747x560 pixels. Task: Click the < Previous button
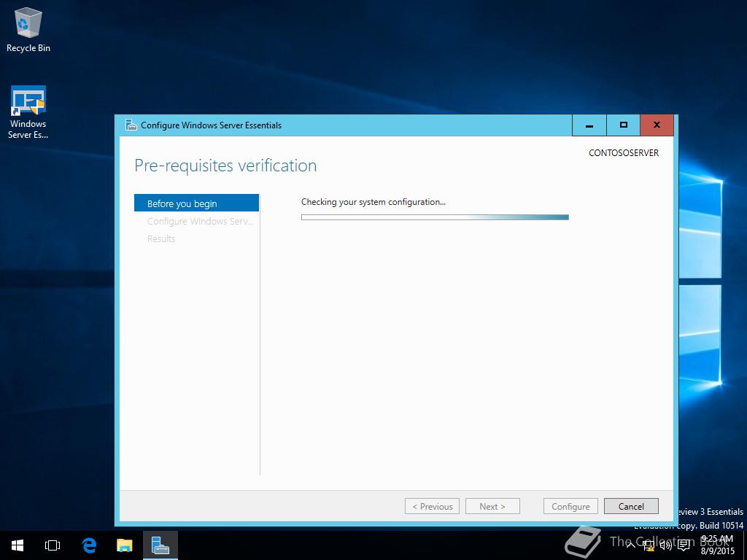(432, 506)
